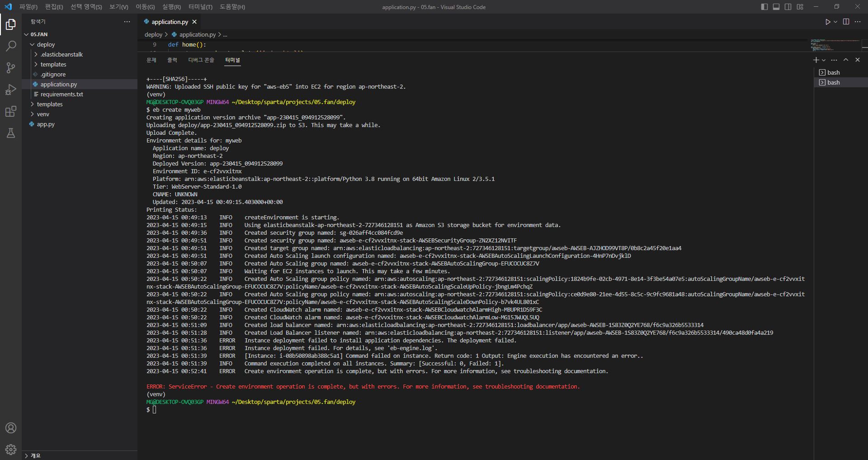
Task: Click the deploy breadcrumb segment
Action: [x=153, y=34]
